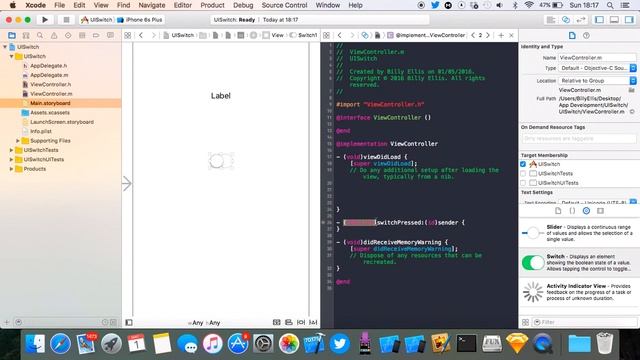640x360 pixels.
Task: Expand the Supporting Files group
Action: (x=18, y=141)
